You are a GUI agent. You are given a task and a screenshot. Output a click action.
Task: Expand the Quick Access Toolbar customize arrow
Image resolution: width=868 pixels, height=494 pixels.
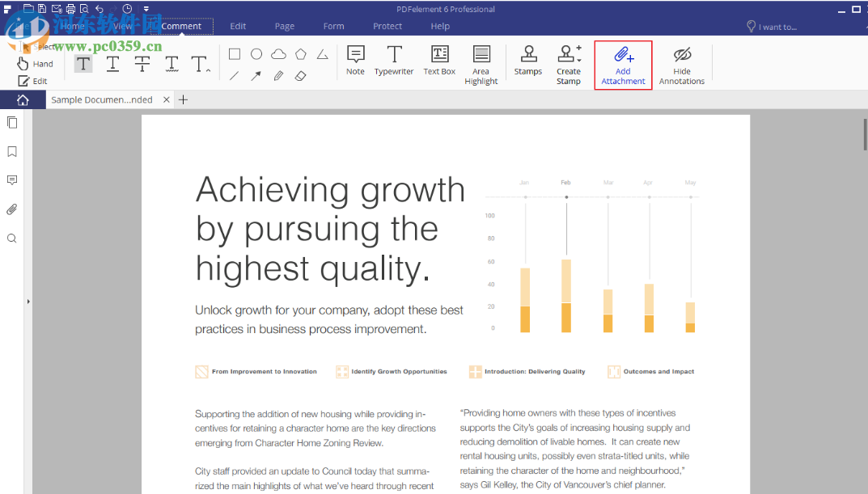click(x=146, y=9)
